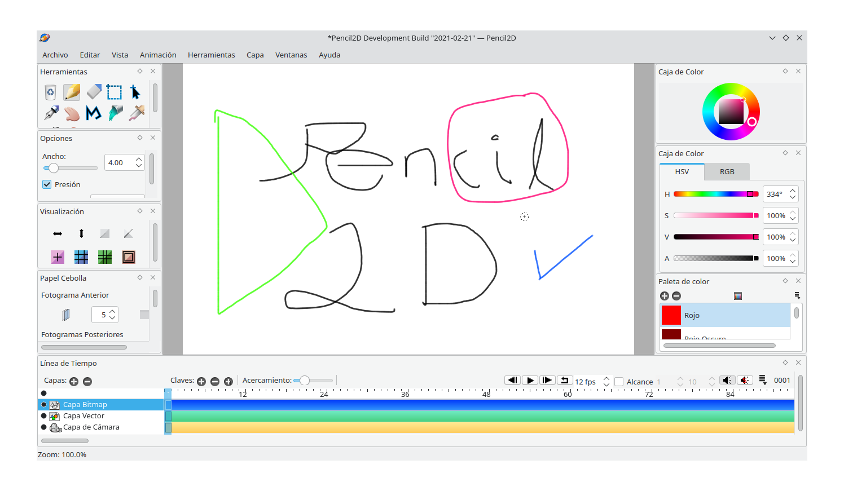Toggle the previous onion skin frame
844x504 pixels.
tap(66, 315)
